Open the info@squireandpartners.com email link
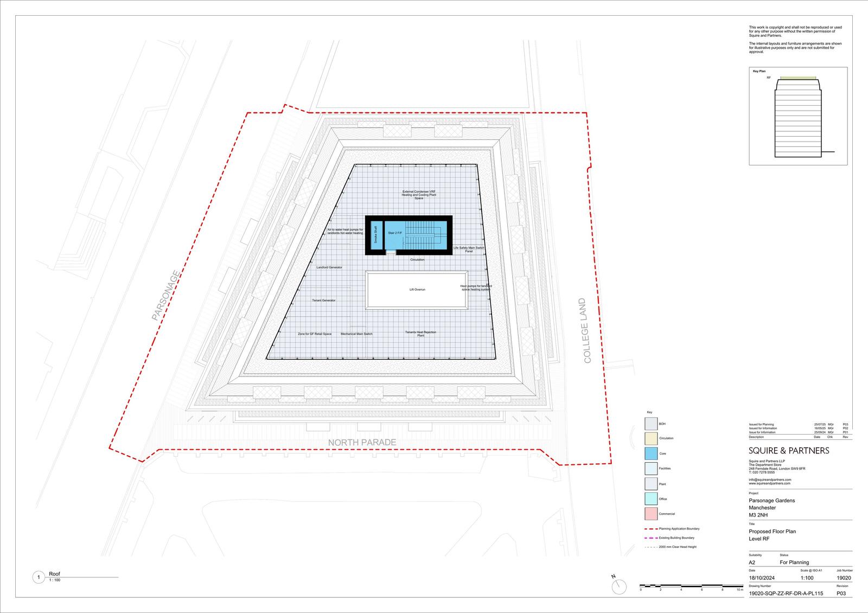The image size is (868, 613). (x=770, y=480)
